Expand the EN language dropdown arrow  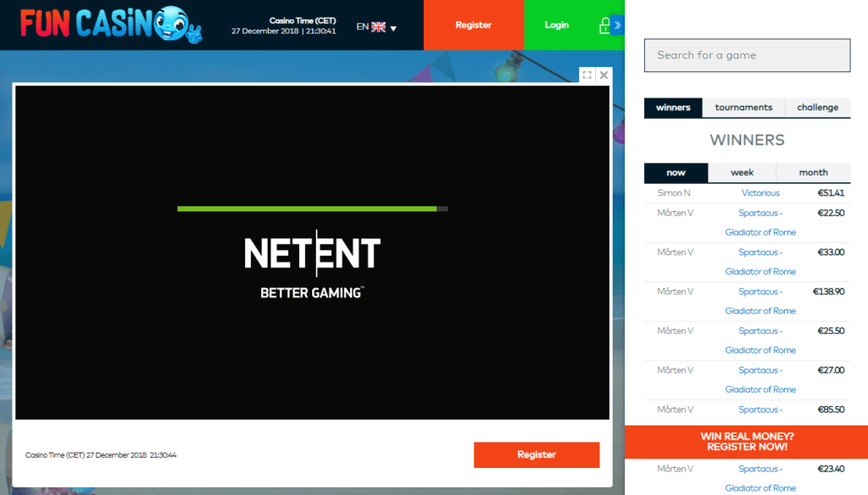pyautogui.click(x=393, y=28)
